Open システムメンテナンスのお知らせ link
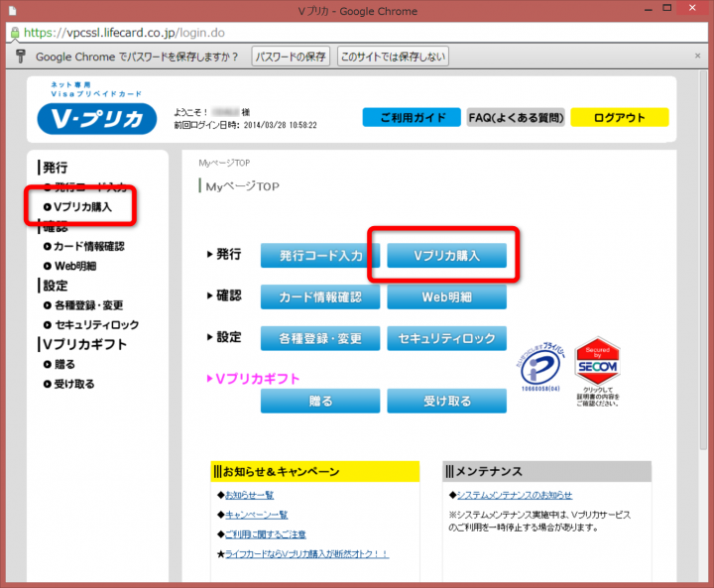This screenshot has height=588, width=714. [515, 495]
